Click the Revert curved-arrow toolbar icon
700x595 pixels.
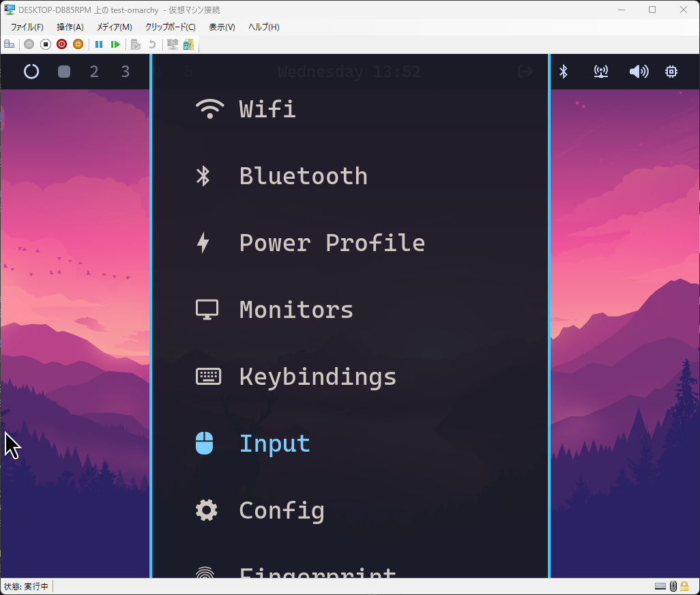(152, 44)
